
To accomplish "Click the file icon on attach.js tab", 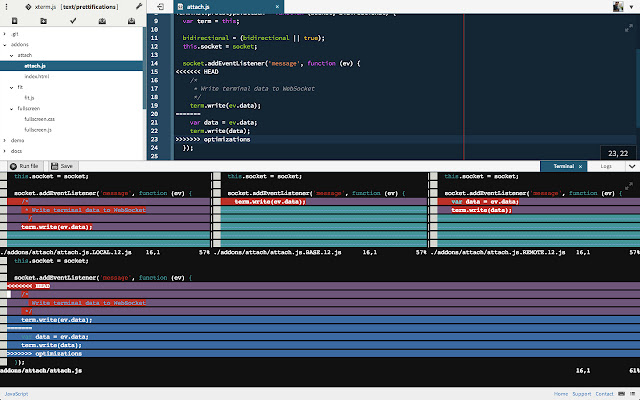I will point(180,7).
